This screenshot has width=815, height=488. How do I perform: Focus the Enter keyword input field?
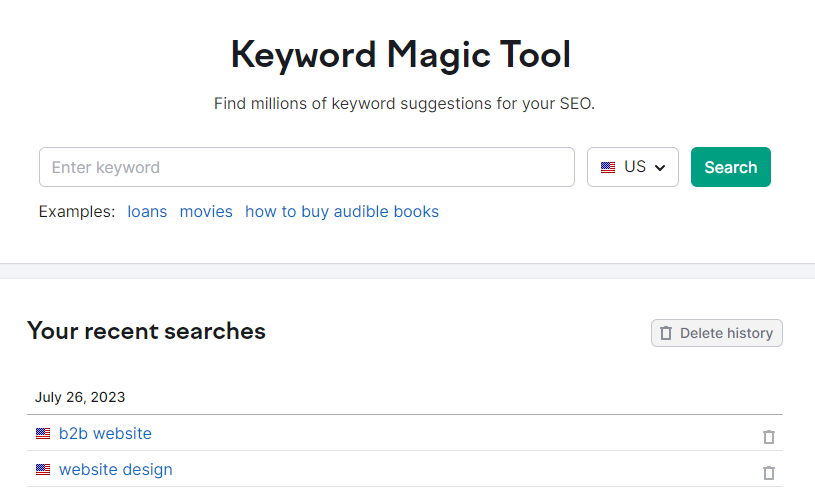(x=307, y=167)
